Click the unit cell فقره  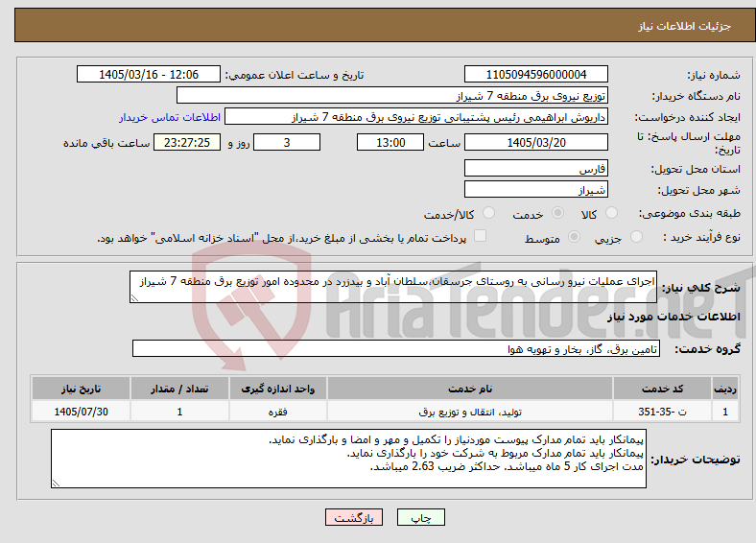coord(277,412)
